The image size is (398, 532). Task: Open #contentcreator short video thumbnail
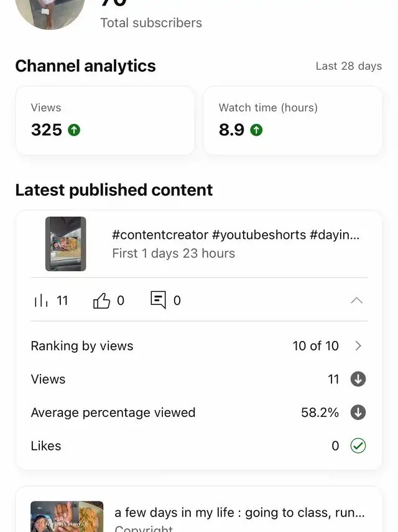click(66, 244)
